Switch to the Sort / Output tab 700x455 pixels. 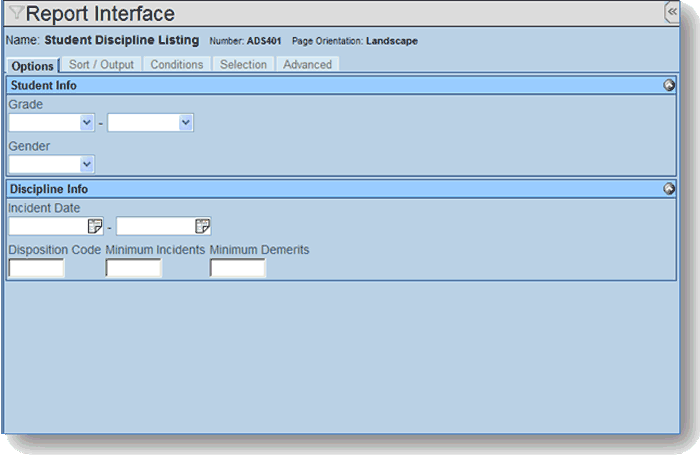[101, 65]
